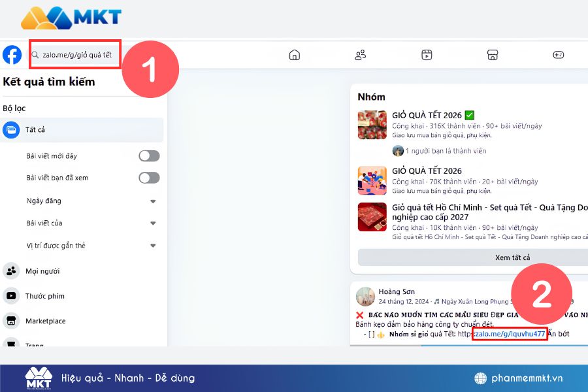Expand Vị trí được gắn thẻ dropdown

pyautogui.click(x=153, y=246)
